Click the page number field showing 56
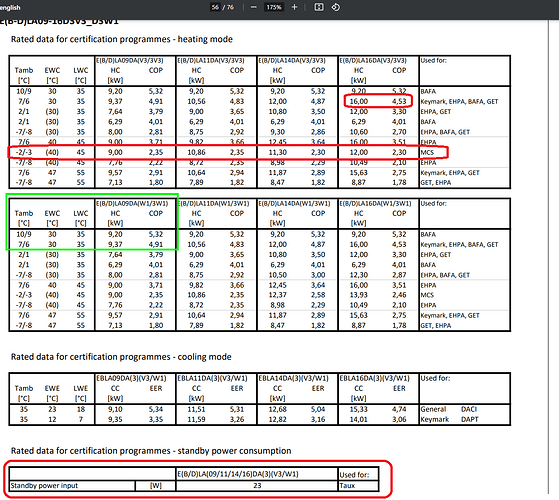Image resolution: width=559 pixels, height=500 pixels. 215,7
